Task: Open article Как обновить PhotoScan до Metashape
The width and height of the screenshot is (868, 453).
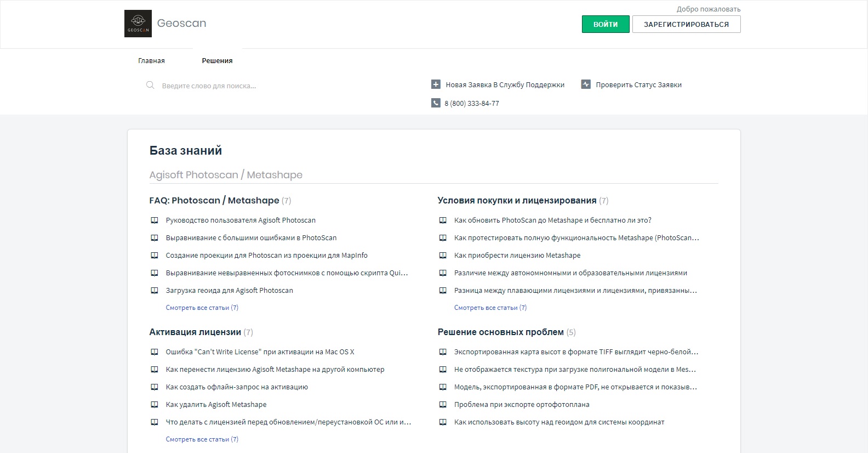Action: (552, 220)
